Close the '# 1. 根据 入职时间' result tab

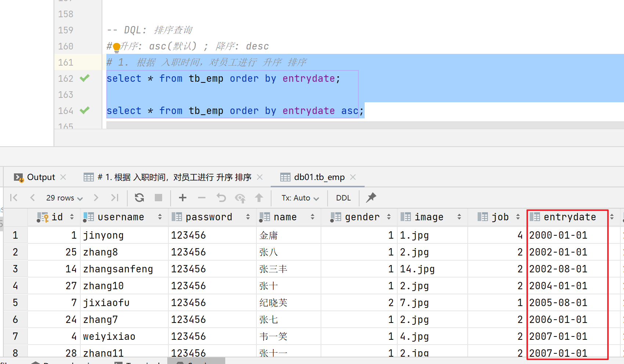pos(260,177)
